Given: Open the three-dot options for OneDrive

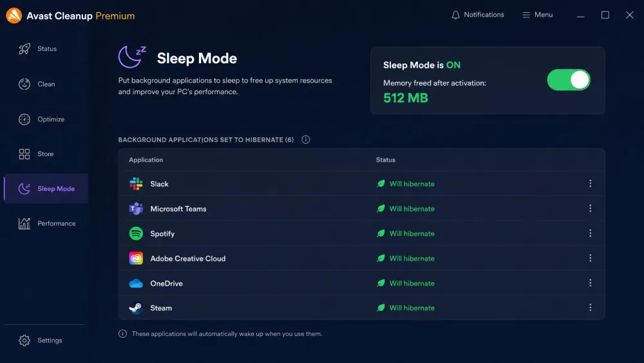Looking at the screenshot, I should pos(590,283).
